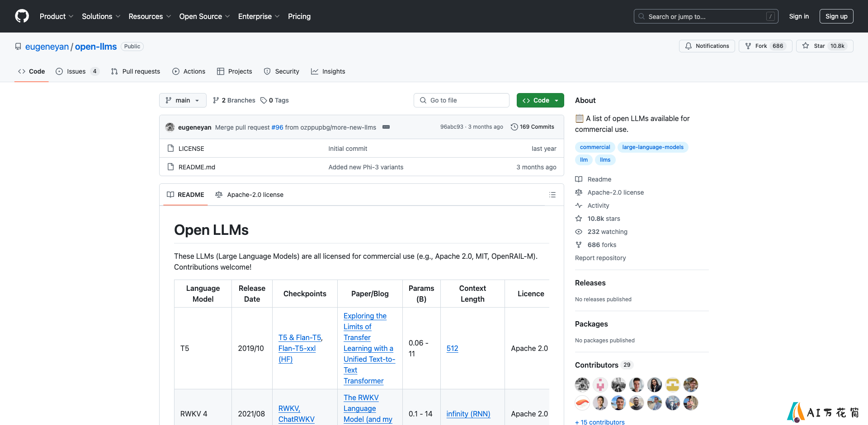Image resolution: width=868 pixels, height=425 pixels.
Task: Expand the Solutions dropdown
Action: click(x=101, y=16)
